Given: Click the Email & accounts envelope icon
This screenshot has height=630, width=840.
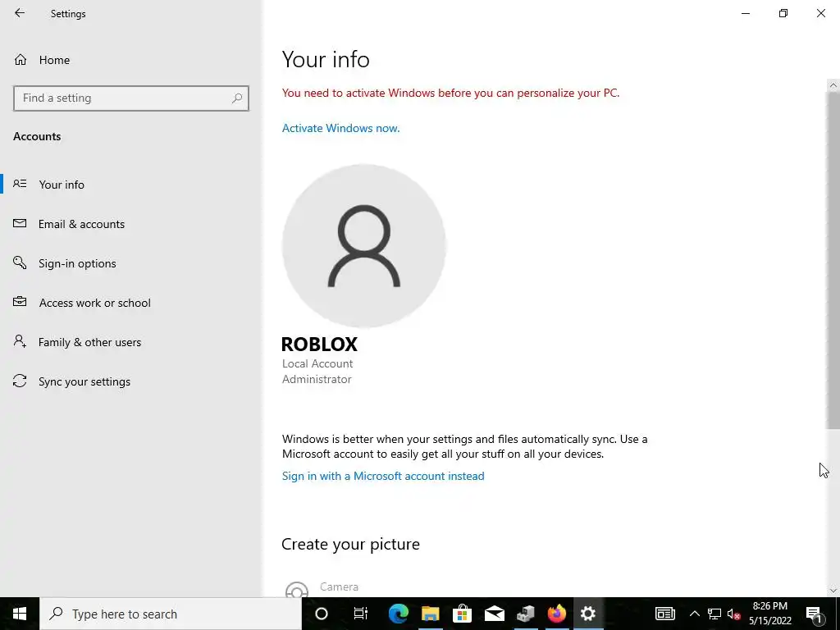Looking at the screenshot, I should pyautogui.click(x=20, y=223).
